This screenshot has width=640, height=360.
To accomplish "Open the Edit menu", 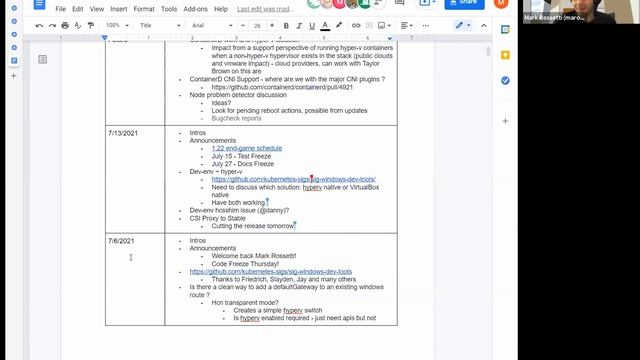I will 78,9.
